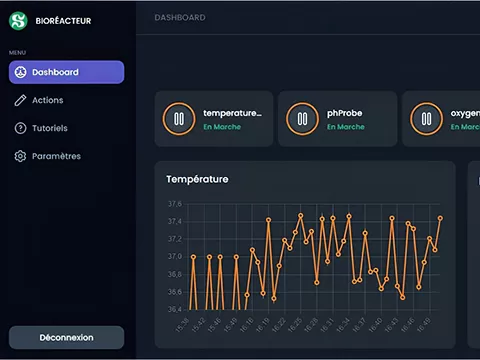Screen dimensions: 480x360
Task: Click the Dashboard sidebar icon
Action: click(20, 72)
